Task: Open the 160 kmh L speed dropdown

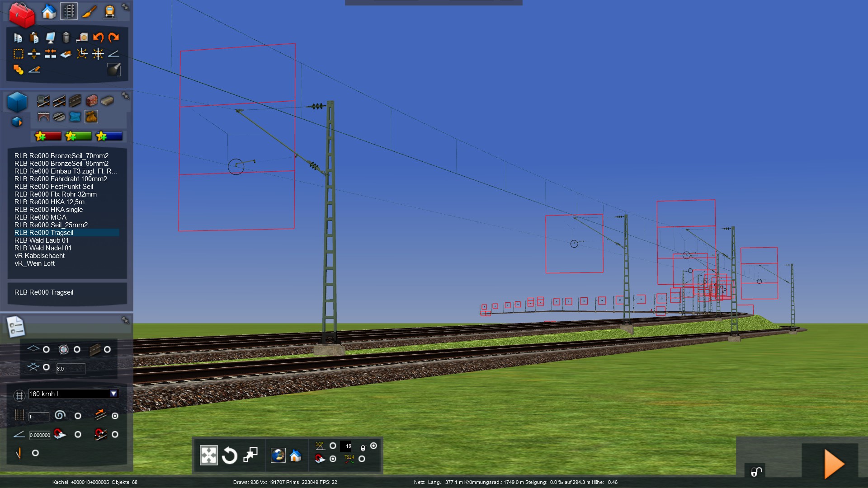Action: click(x=113, y=394)
